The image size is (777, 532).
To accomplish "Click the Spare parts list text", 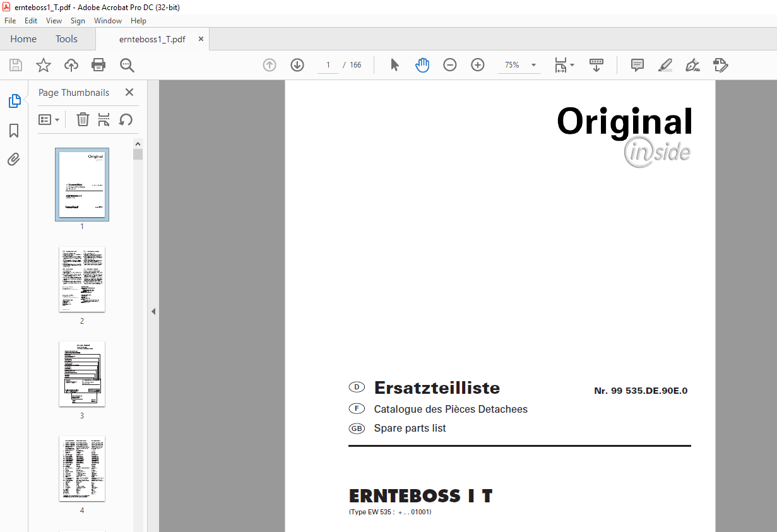I will click(x=410, y=428).
